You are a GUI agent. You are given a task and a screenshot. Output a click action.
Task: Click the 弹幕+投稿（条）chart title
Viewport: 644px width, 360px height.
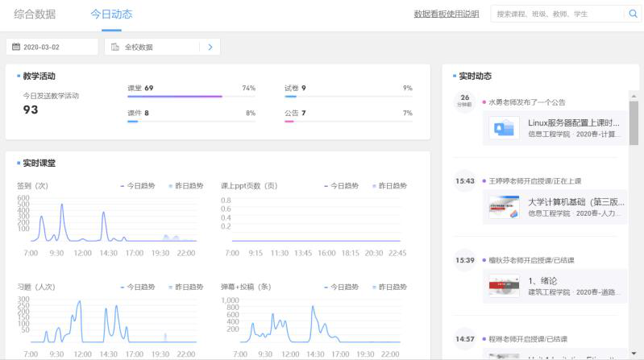pyautogui.click(x=246, y=287)
